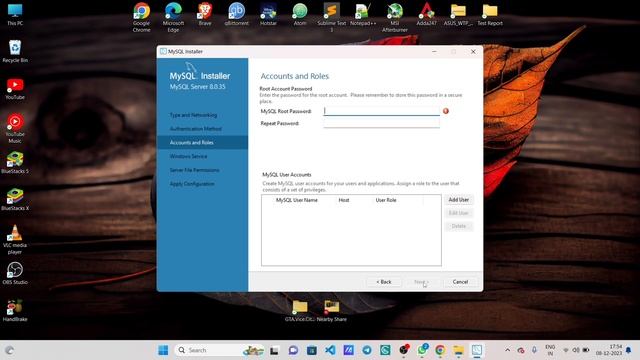Select Recycle Bin desktop icon
This screenshot has height=360, width=640.
(x=15, y=51)
